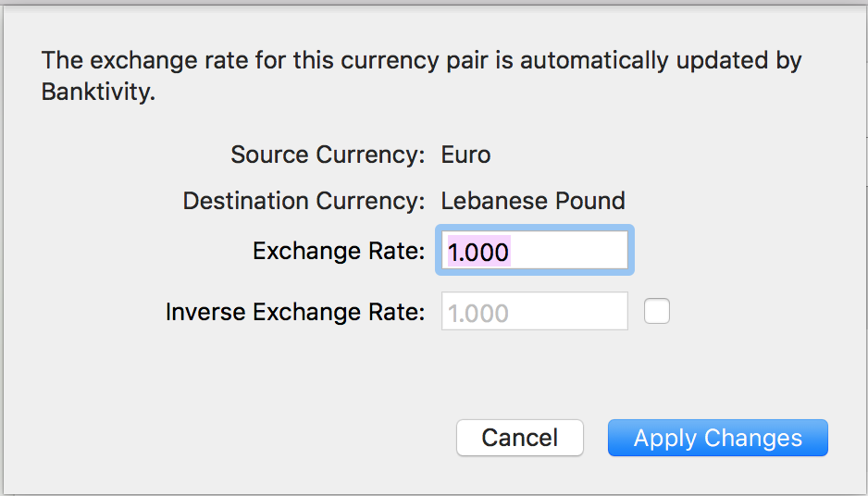Select the word 'Banktivity.' in the message
Screen dimensions: 868x496
click(x=98, y=92)
